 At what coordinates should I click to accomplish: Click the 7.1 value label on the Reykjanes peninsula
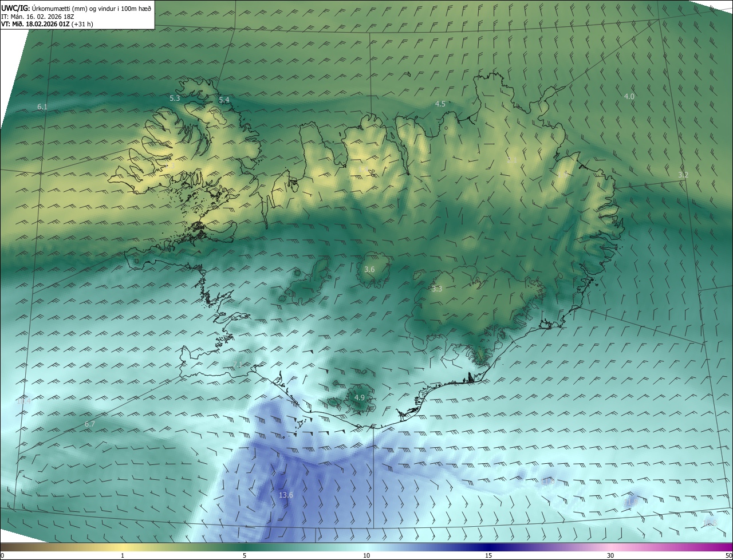point(238,365)
